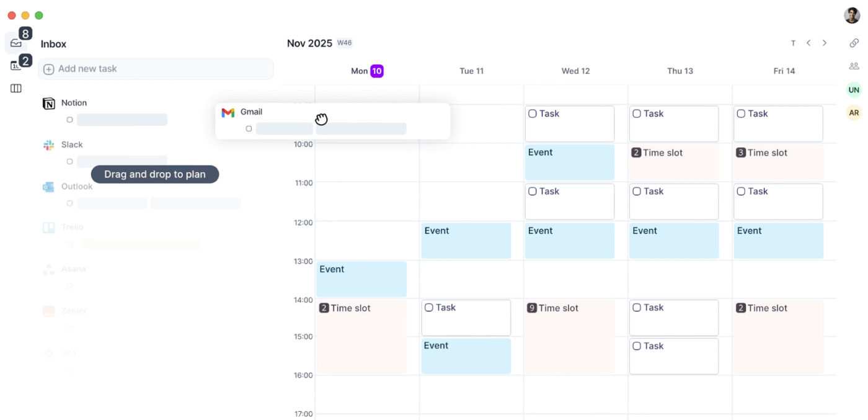The width and height of the screenshot is (868, 420).
Task: Open the Monday 13:00 Event block
Action: pyautogui.click(x=361, y=279)
